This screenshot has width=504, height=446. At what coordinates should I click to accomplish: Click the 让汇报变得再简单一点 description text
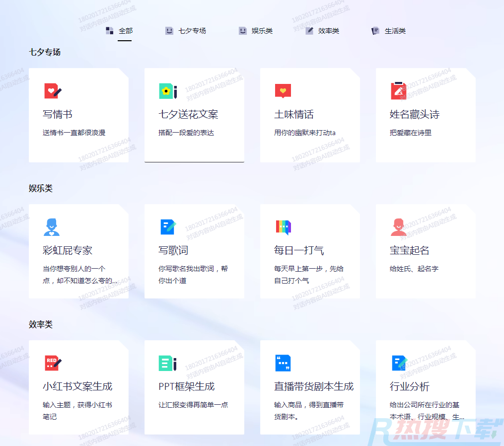click(x=193, y=405)
